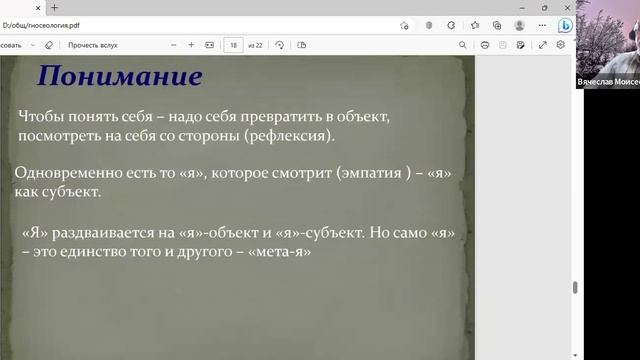The width and height of the screenshot is (640, 360).
Task: Open the browser Settings and more menu
Action: coord(542,25)
